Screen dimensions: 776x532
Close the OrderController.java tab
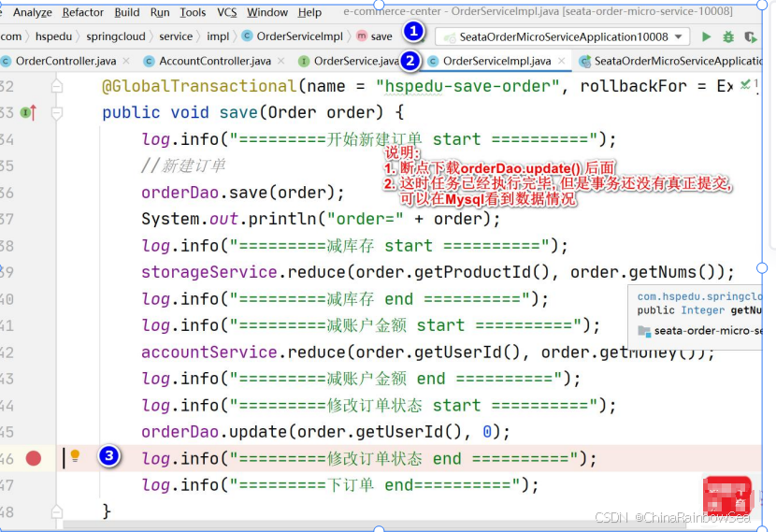[x=126, y=61]
